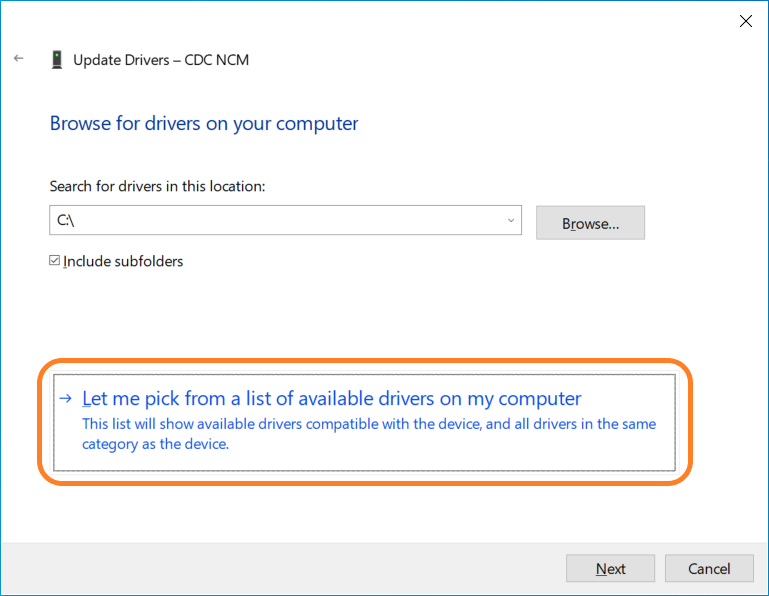Click the back arrow in the title area
The width and height of the screenshot is (769, 596).
tap(18, 59)
